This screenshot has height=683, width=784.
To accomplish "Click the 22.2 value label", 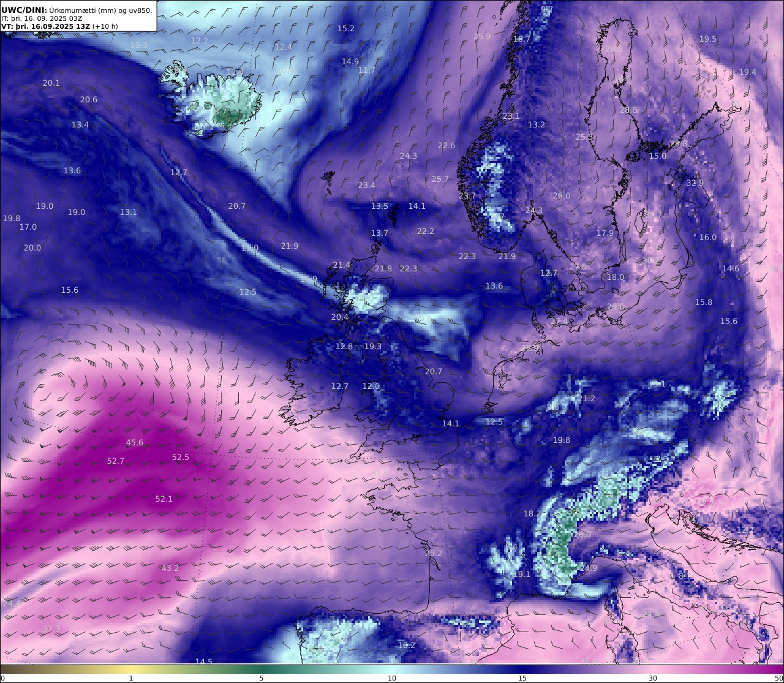I will coord(426,231).
